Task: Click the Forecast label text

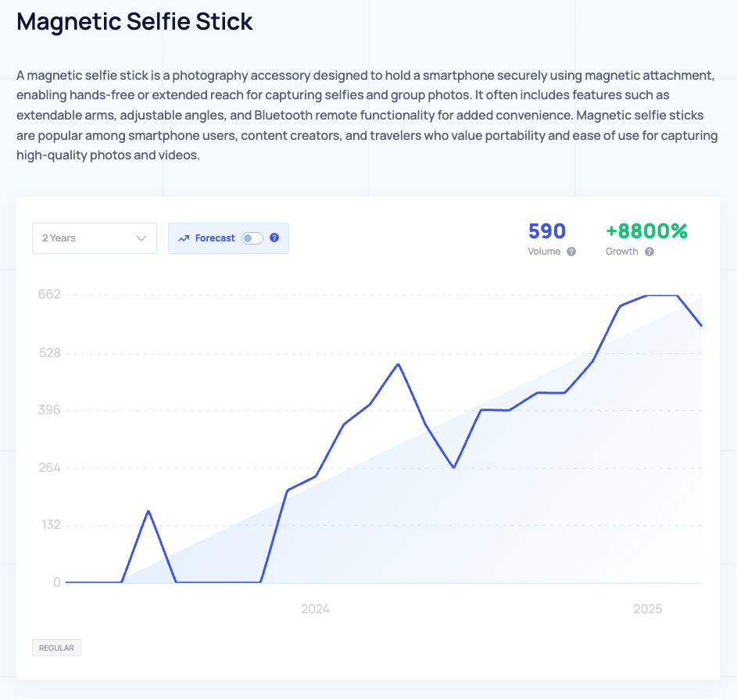Action: click(x=215, y=238)
